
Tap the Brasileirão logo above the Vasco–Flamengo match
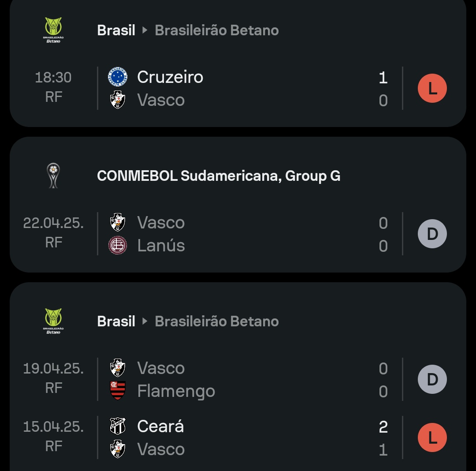click(53, 321)
